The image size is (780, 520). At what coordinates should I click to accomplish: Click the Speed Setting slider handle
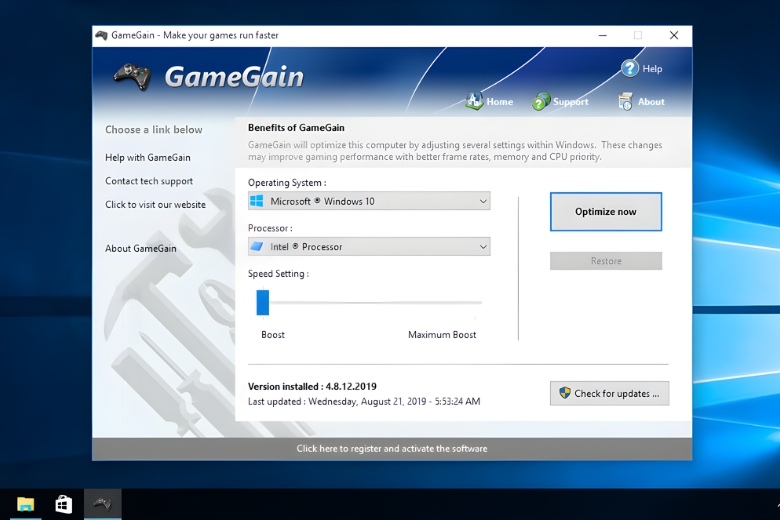263,302
